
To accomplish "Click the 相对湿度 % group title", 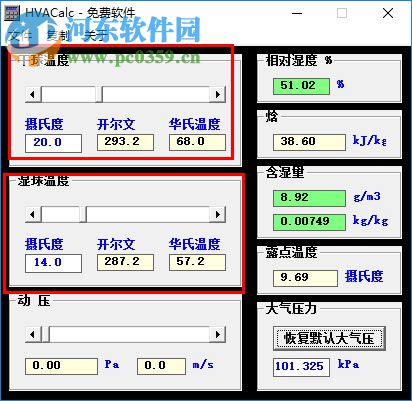I will (299, 60).
